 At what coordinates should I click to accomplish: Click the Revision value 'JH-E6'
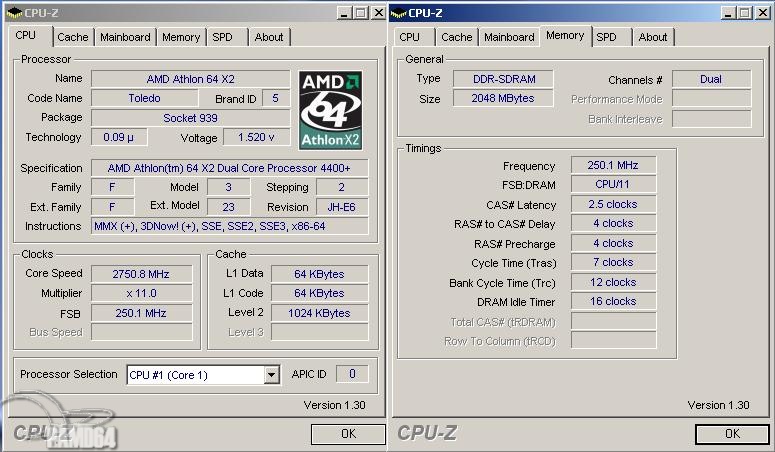[342, 207]
